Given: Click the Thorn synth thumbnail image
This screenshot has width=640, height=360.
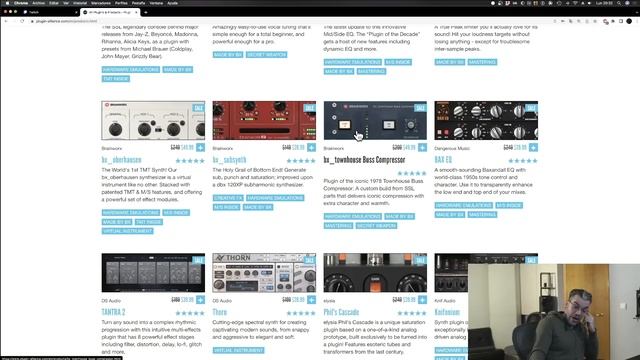Looking at the screenshot, I should pyautogui.click(x=264, y=273).
